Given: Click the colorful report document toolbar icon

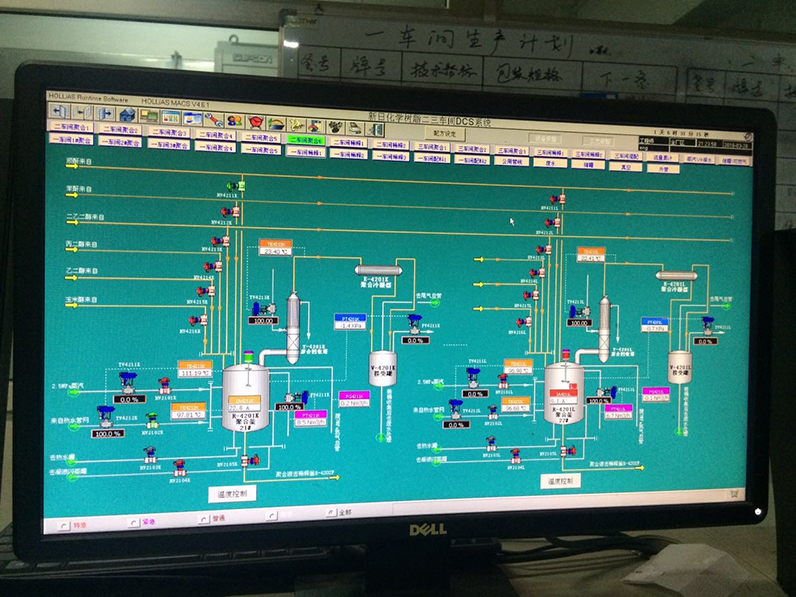Looking at the screenshot, I should pyautogui.click(x=315, y=125).
